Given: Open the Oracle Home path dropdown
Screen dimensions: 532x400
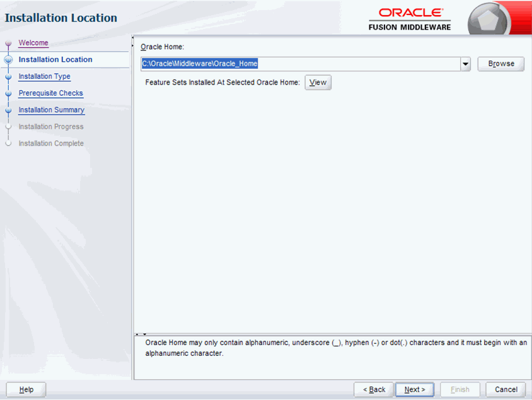Looking at the screenshot, I should coord(465,63).
